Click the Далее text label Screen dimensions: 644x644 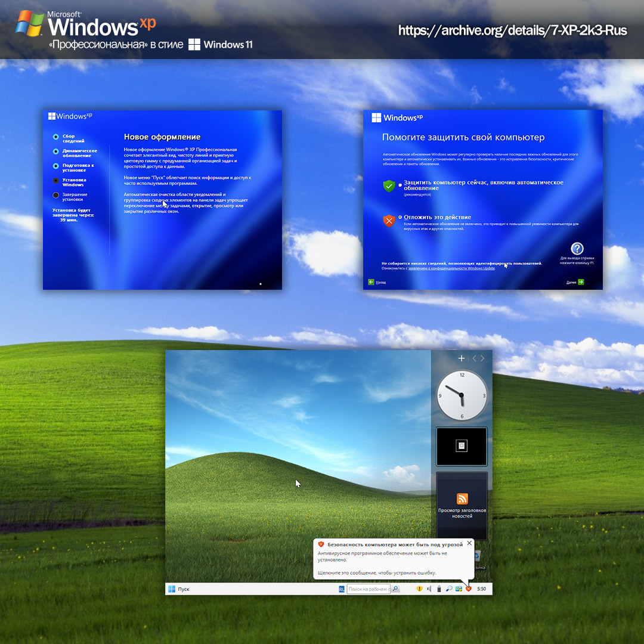571,283
